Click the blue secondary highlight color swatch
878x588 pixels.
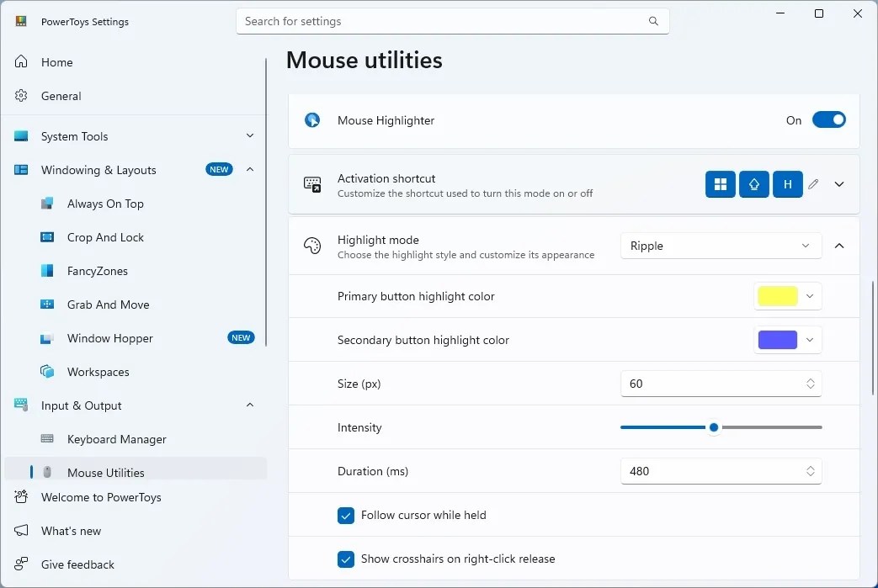pos(777,340)
